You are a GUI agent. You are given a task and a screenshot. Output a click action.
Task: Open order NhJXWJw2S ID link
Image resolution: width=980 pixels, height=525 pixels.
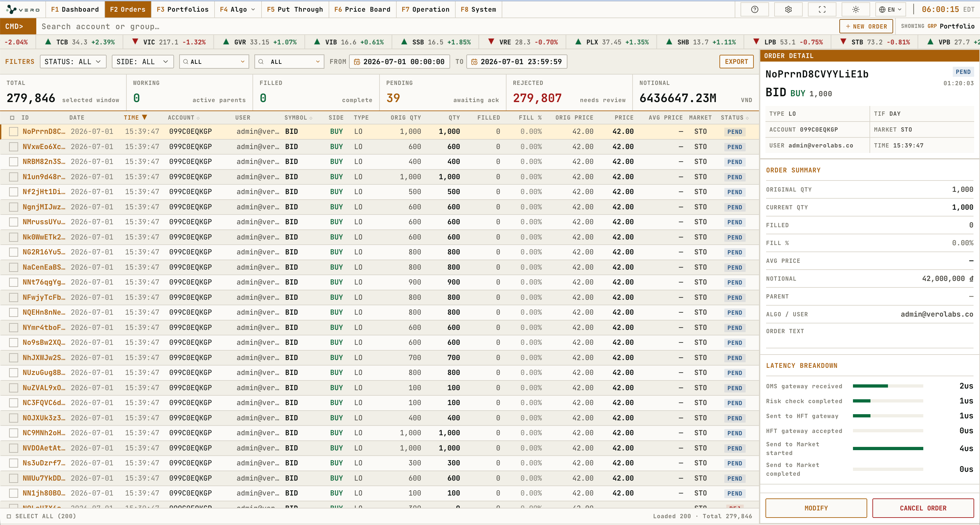click(44, 357)
